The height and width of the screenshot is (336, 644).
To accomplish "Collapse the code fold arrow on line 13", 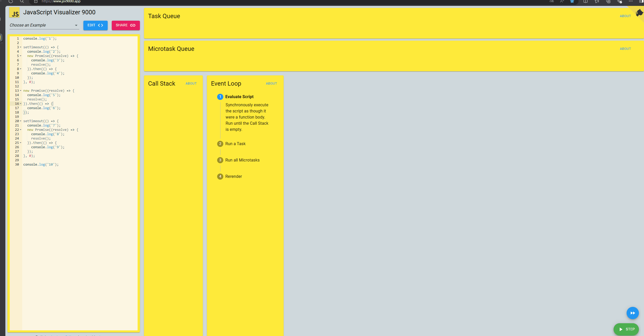I will (21, 91).
